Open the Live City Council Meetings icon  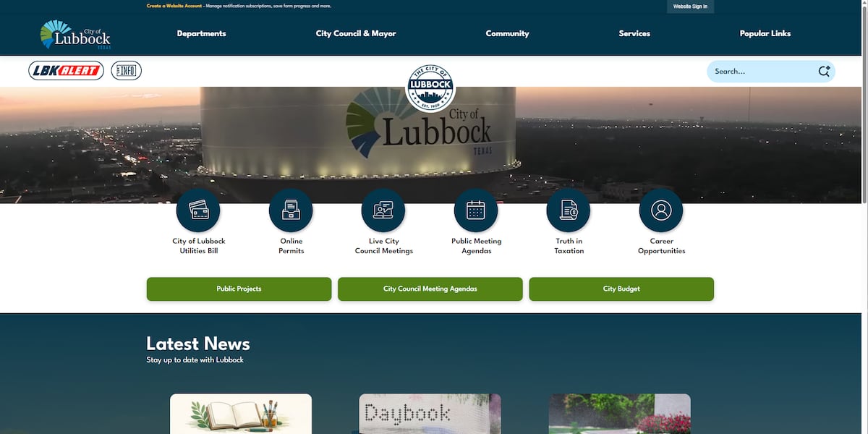point(383,210)
